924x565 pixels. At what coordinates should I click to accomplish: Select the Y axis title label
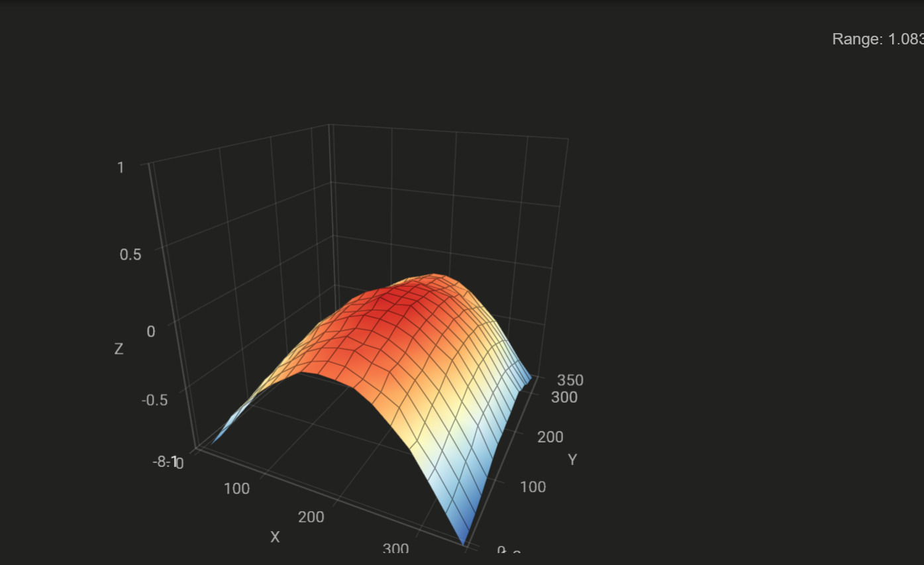572,459
